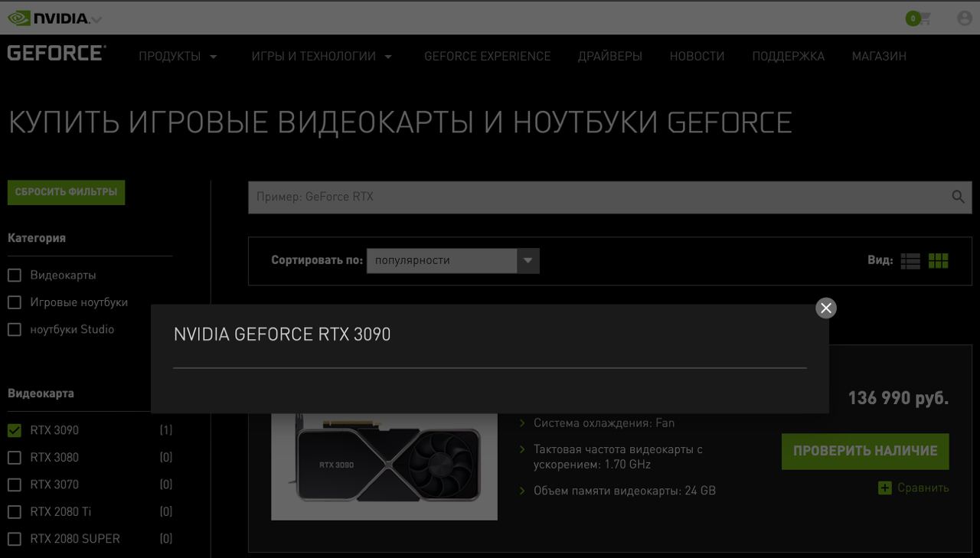
Task: Check the RTX 2080 Ti filter
Action: tap(15, 511)
